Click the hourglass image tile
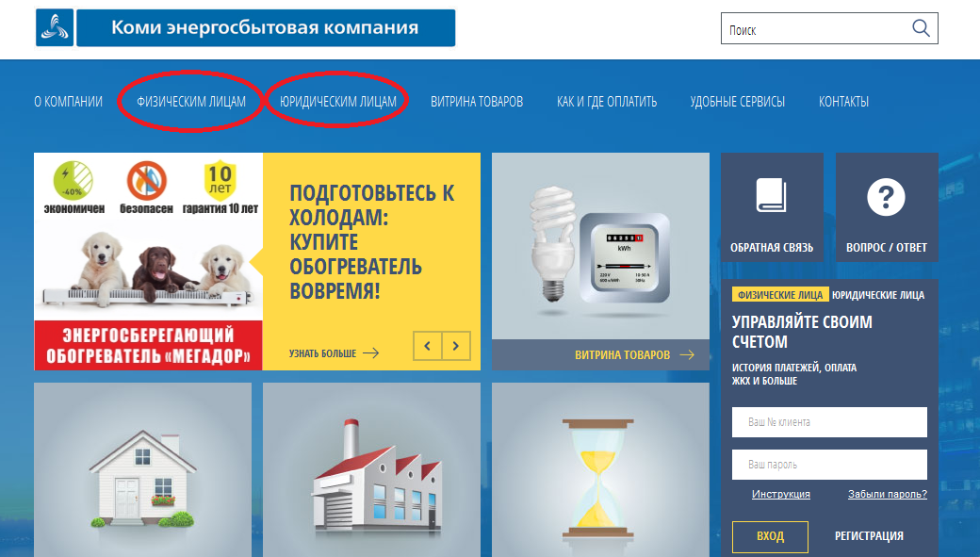 pyautogui.click(x=600, y=469)
